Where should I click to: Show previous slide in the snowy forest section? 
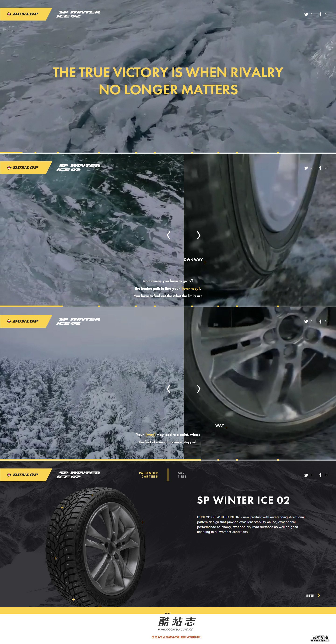tap(168, 389)
